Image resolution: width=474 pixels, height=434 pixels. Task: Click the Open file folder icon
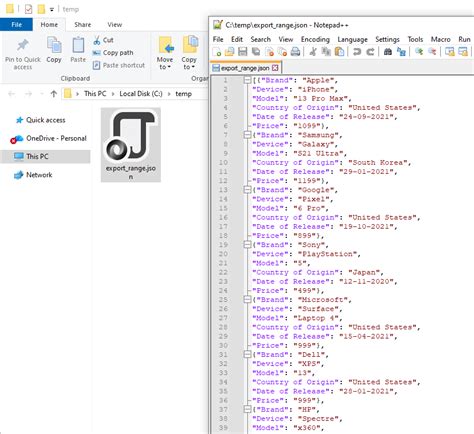coord(229,52)
